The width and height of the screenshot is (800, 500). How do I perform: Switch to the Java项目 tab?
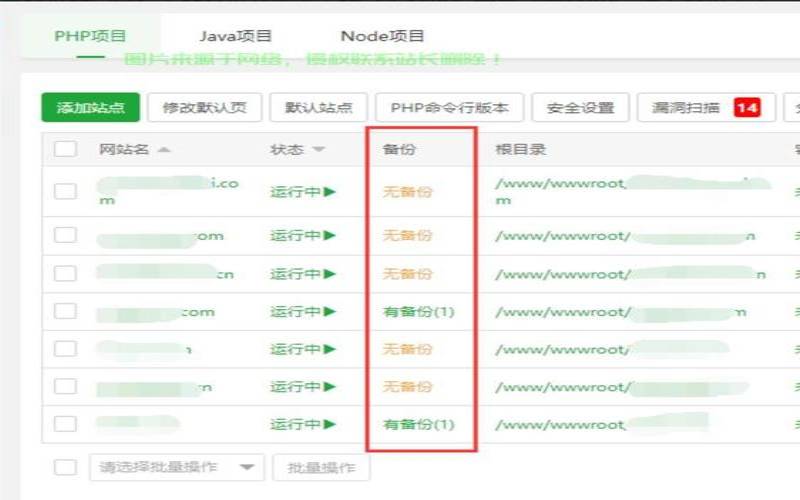(235, 36)
